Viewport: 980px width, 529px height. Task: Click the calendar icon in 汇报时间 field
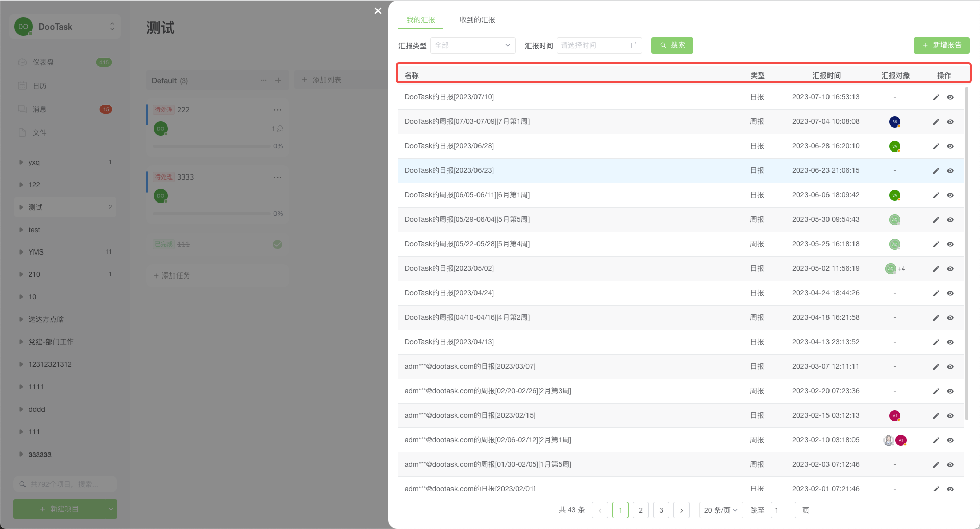(634, 45)
